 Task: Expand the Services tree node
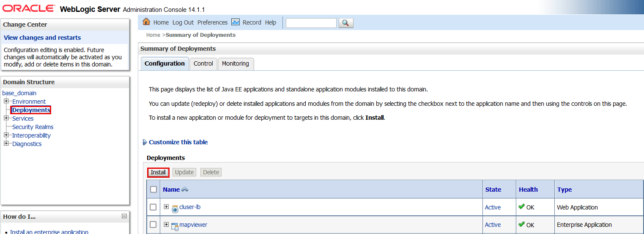[6, 118]
